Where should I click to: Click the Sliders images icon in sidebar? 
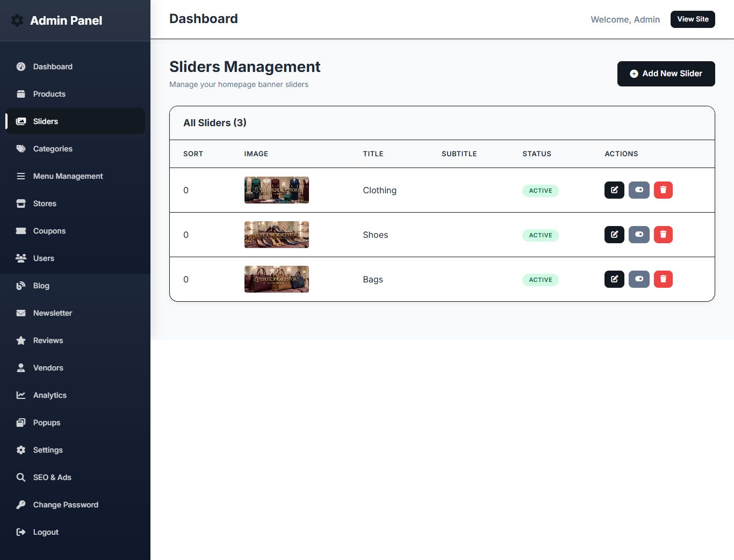[x=21, y=121]
